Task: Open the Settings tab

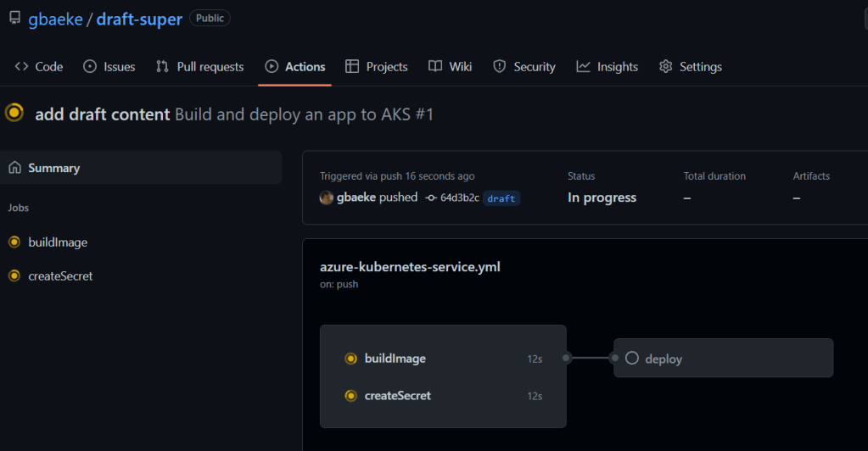Action: [x=691, y=67]
